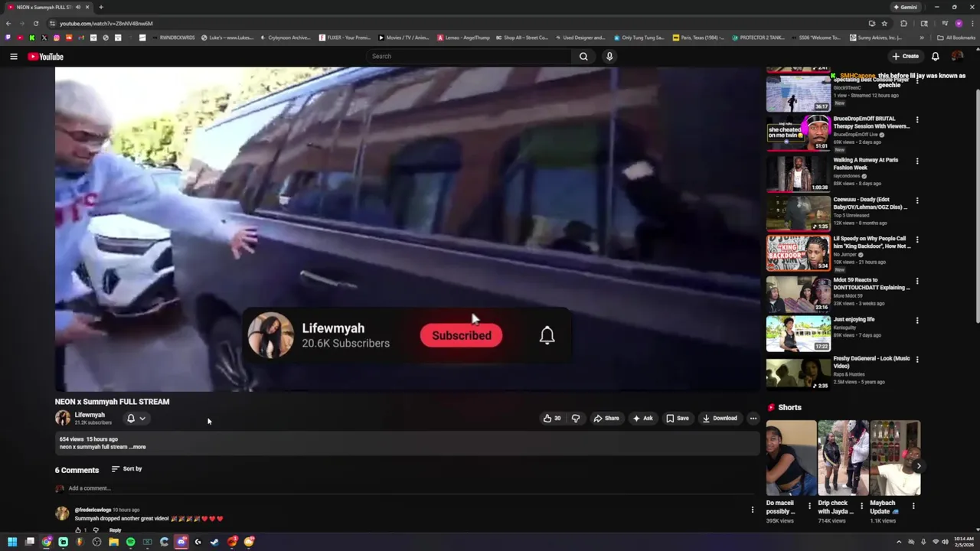
Task: Open the YouTube guide hamburger menu
Action: pyautogui.click(x=13, y=57)
